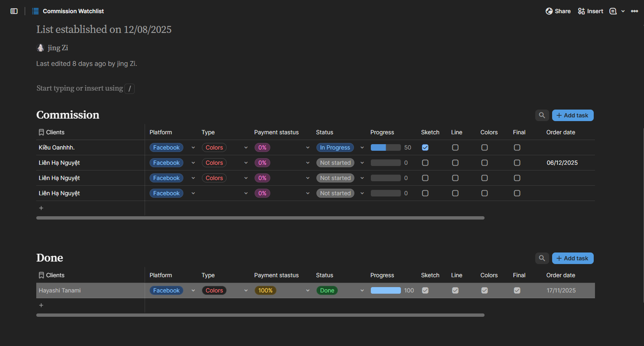Click the Commission Watchlist page list icon

[x=35, y=11]
